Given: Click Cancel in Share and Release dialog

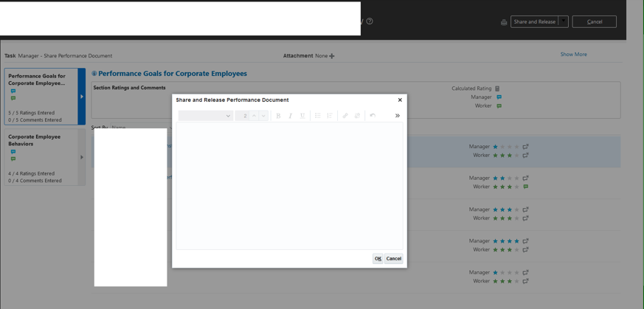Looking at the screenshot, I should 393,259.
